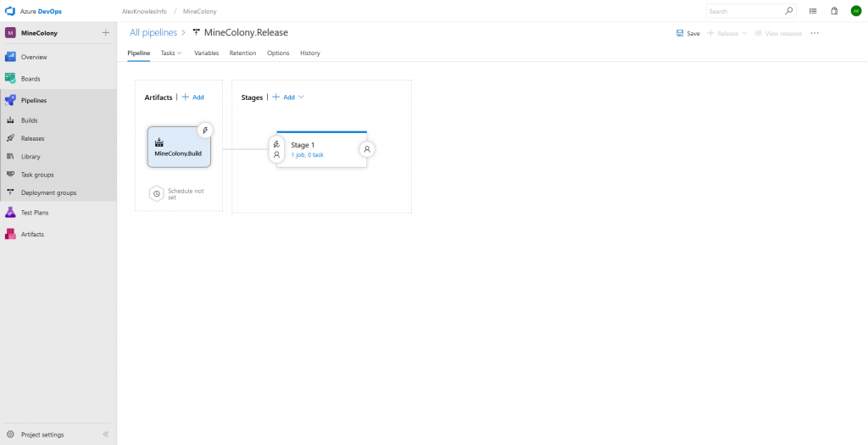Open the Tasks tab dropdown
Viewport: 868px width, 445px height.
171,53
